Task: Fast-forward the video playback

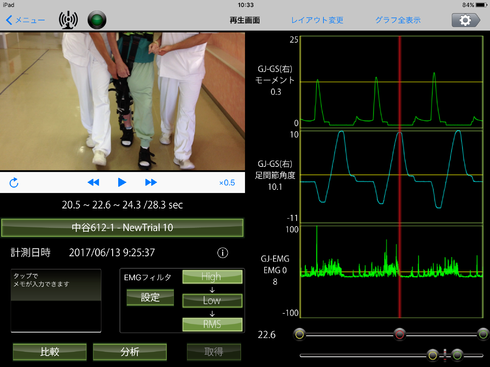Action: click(151, 182)
